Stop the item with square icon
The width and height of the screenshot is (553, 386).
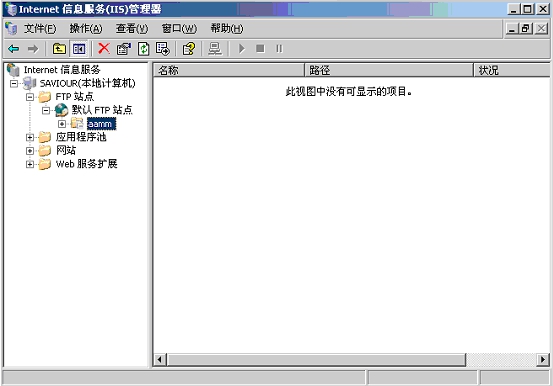[260, 48]
